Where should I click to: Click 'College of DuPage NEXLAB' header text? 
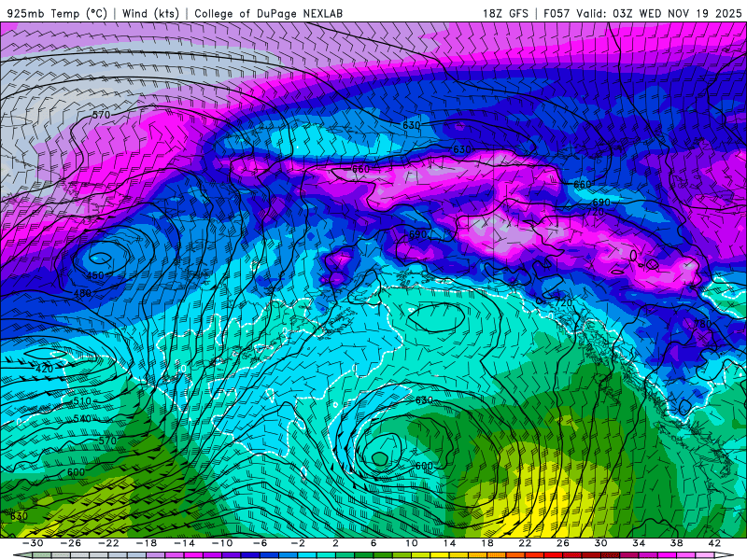tap(268, 13)
